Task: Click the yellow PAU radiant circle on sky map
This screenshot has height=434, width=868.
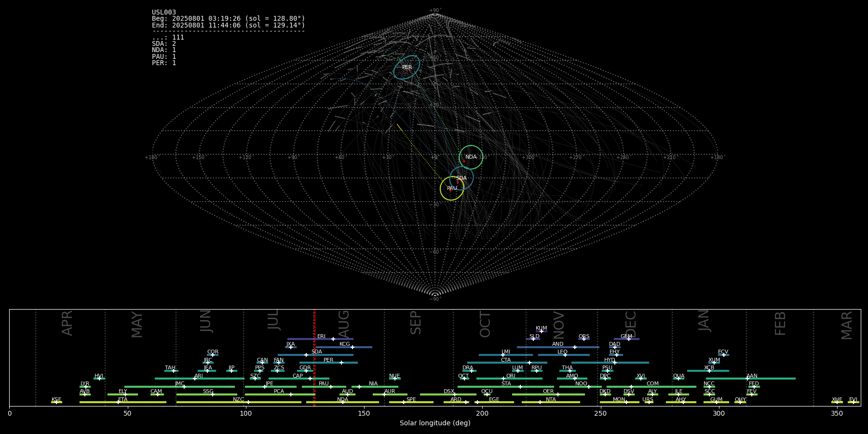Action: (x=452, y=189)
